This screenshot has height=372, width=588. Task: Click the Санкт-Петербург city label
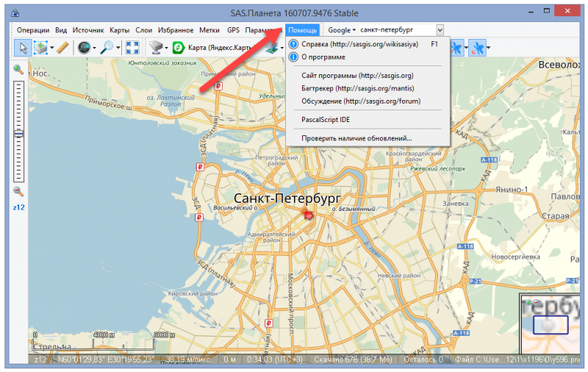coord(287,198)
